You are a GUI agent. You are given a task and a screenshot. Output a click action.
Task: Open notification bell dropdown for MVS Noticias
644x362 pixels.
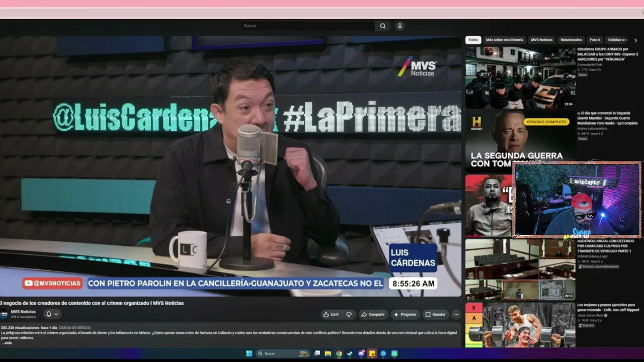52,314
